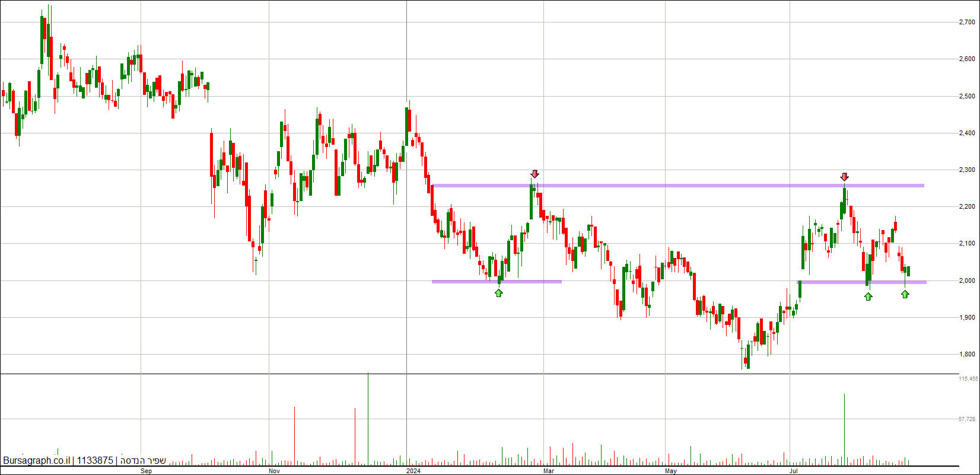Select the green up arrow below the early-August low
The height and width of the screenshot is (475, 980).
(x=868, y=296)
